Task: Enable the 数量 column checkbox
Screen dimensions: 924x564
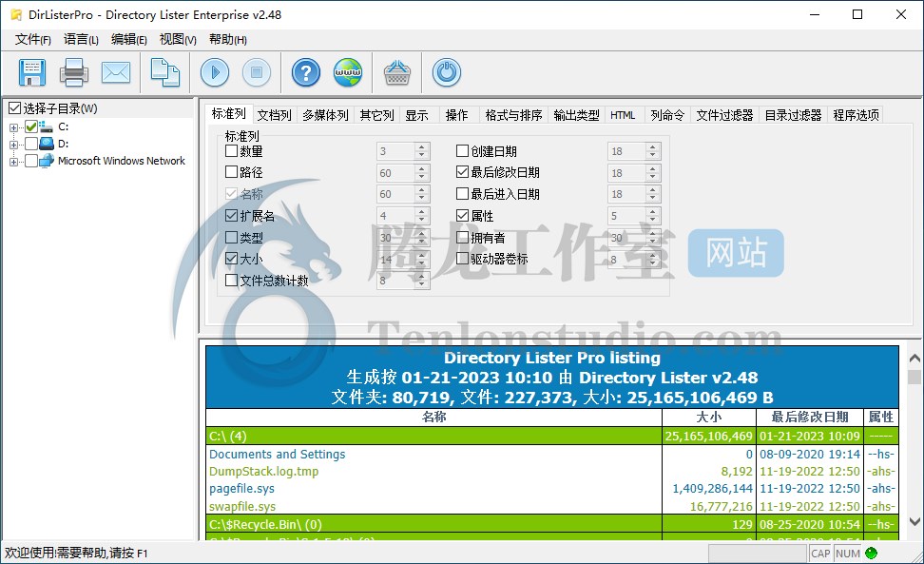Action: point(231,151)
